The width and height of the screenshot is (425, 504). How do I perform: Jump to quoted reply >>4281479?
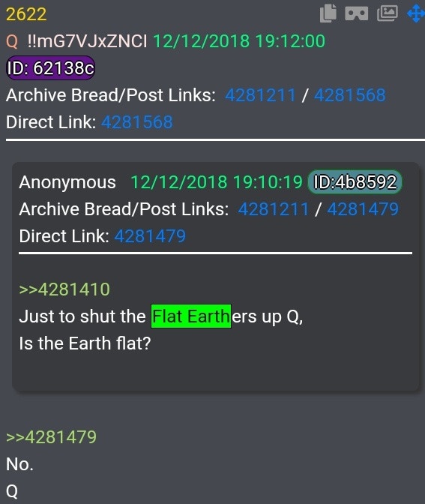[52, 437]
